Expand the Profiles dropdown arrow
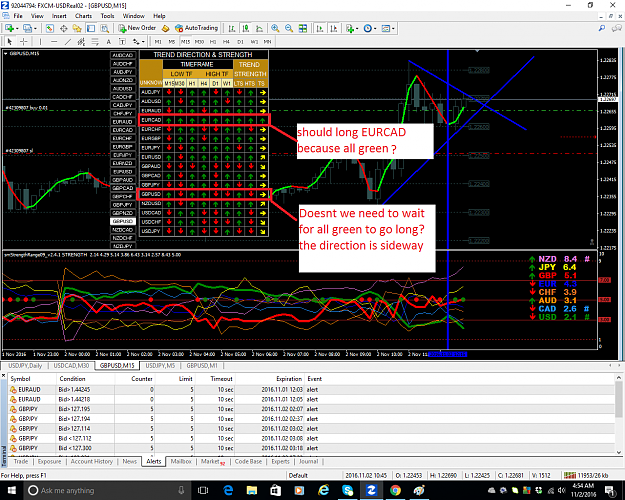This screenshot has height=500, width=625. (35, 29)
